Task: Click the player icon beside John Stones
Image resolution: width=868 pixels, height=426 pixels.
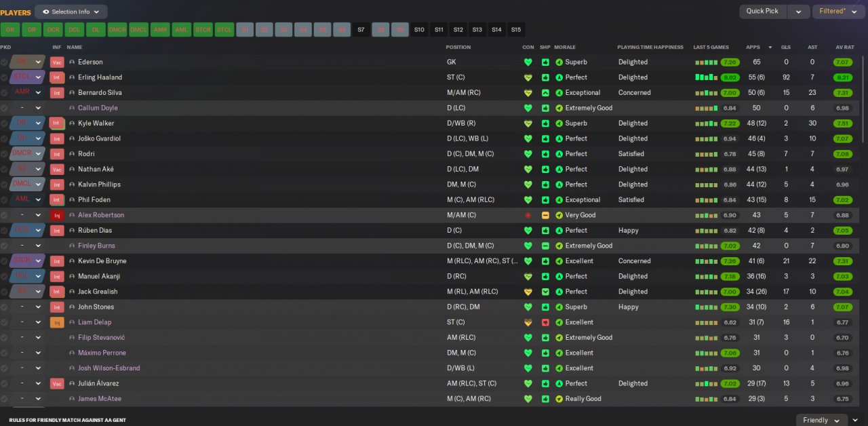Action: pos(72,307)
